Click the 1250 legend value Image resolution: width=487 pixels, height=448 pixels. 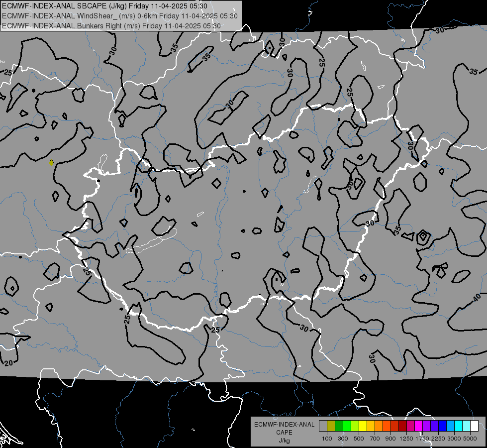[406, 439]
